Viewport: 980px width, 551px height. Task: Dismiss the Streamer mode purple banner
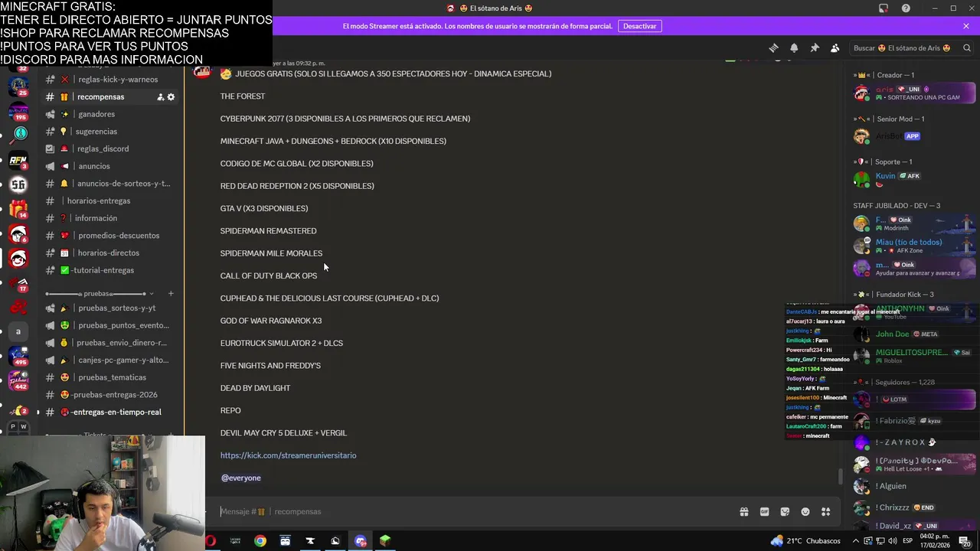pos(966,26)
